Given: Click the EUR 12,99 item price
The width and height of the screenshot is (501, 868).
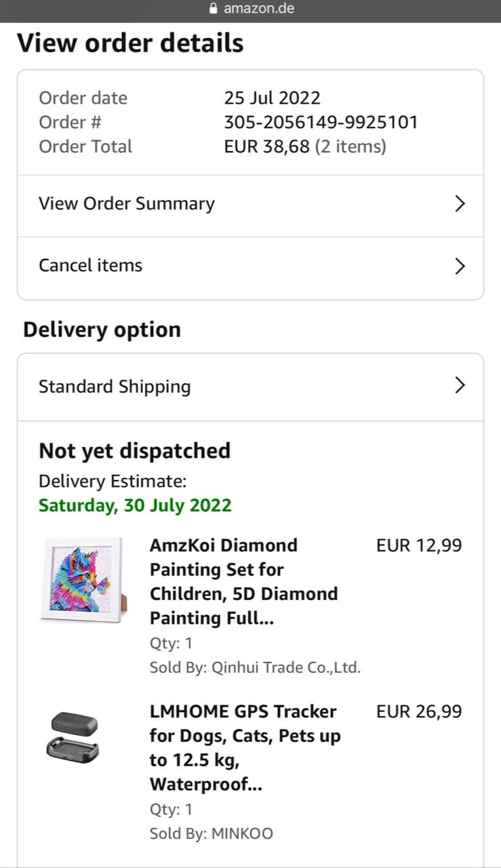Looking at the screenshot, I should [x=418, y=545].
